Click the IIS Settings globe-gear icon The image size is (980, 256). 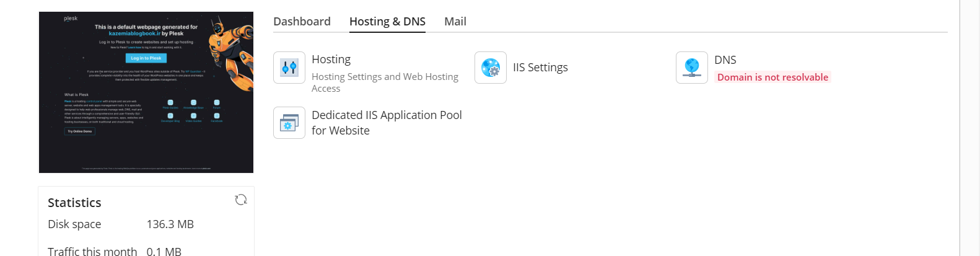pos(491,68)
